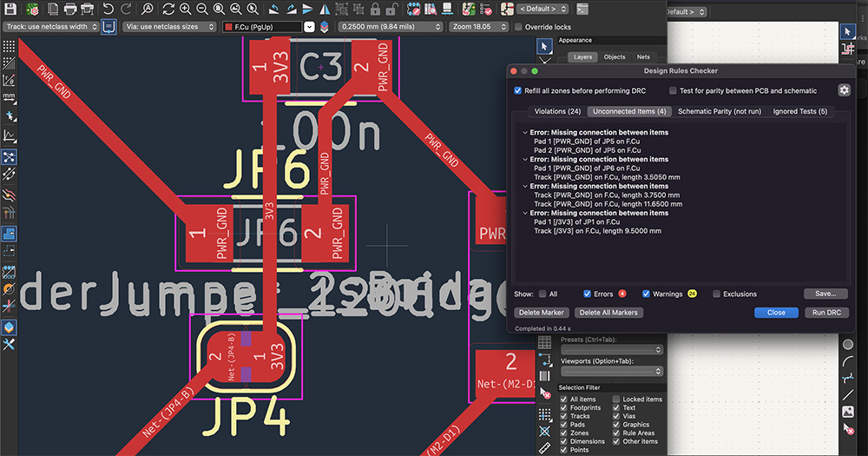Switch units to millimeters icon

(9, 98)
